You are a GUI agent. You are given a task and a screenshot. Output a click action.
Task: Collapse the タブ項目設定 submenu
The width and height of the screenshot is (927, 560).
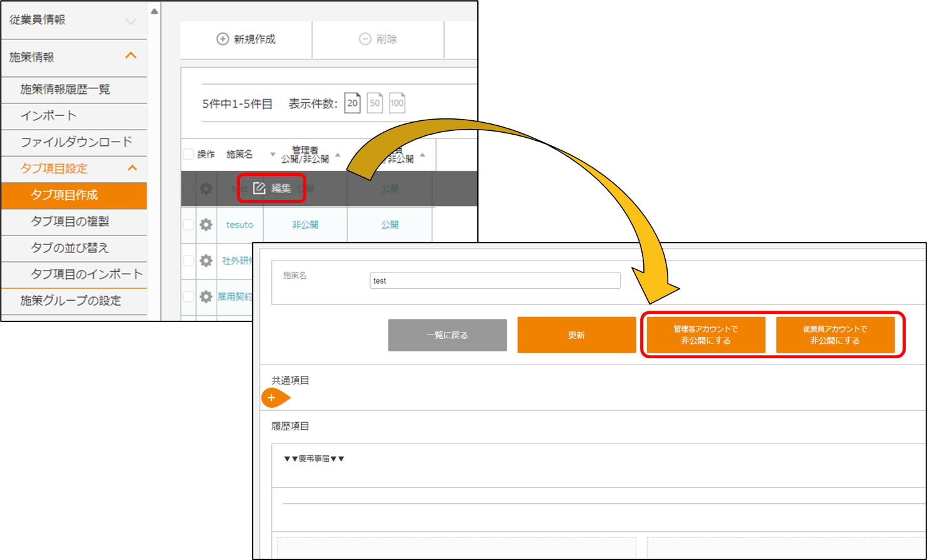click(x=132, y=168)
